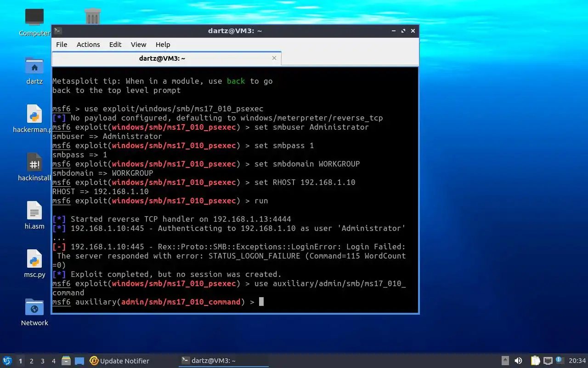Click the 'Exploit completed, but no session' line
Viewport: 588px width, 368px height.
[x=167, y=274]
